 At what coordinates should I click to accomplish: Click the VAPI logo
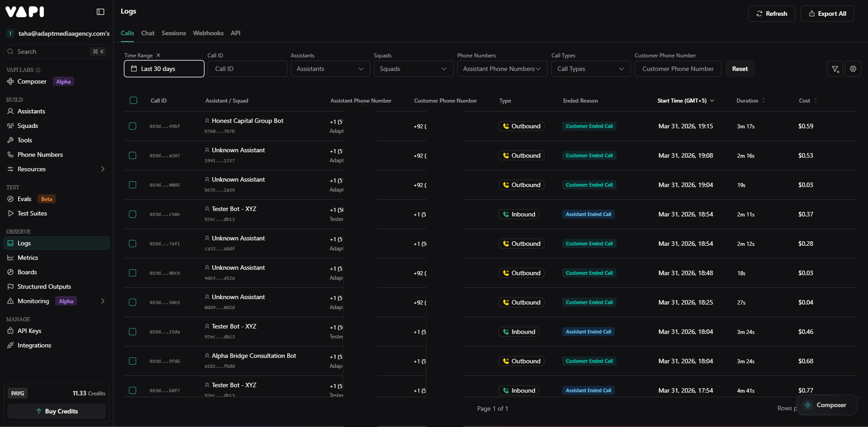25,12
